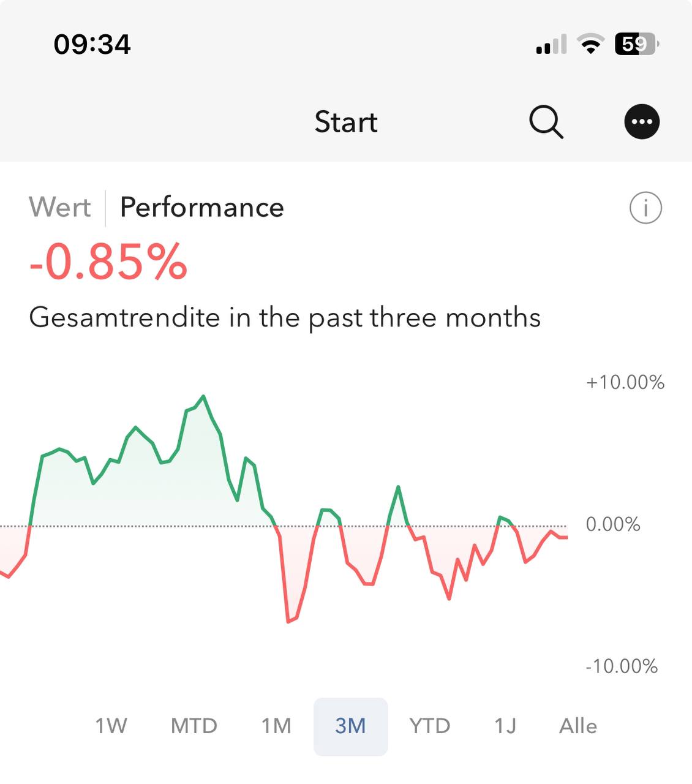Tap the info icon beside Performance
The width and height of the screenshot is (692, 784).
click(645, 208)
